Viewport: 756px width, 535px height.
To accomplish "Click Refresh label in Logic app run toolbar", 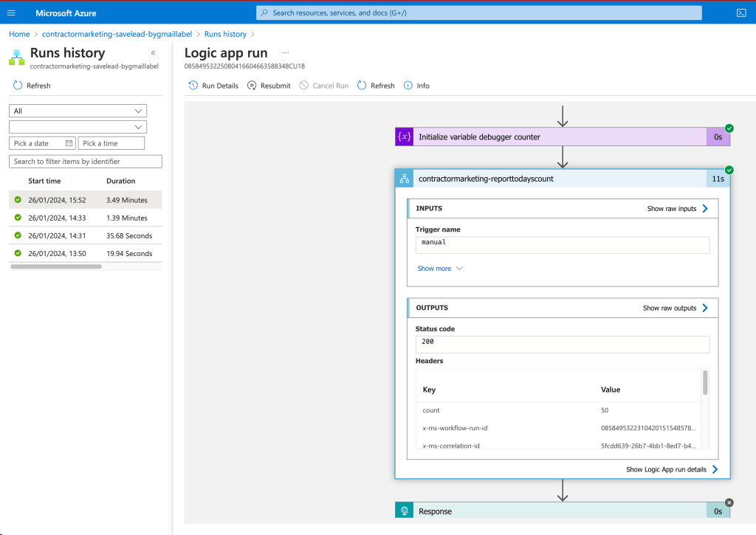I will [382, 86].
